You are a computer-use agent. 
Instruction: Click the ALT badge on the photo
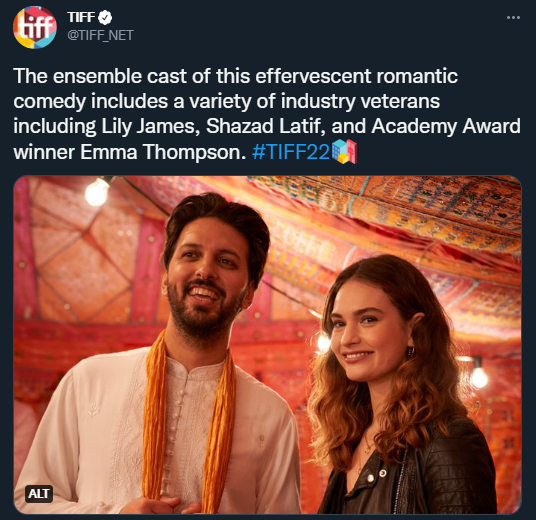39,493
